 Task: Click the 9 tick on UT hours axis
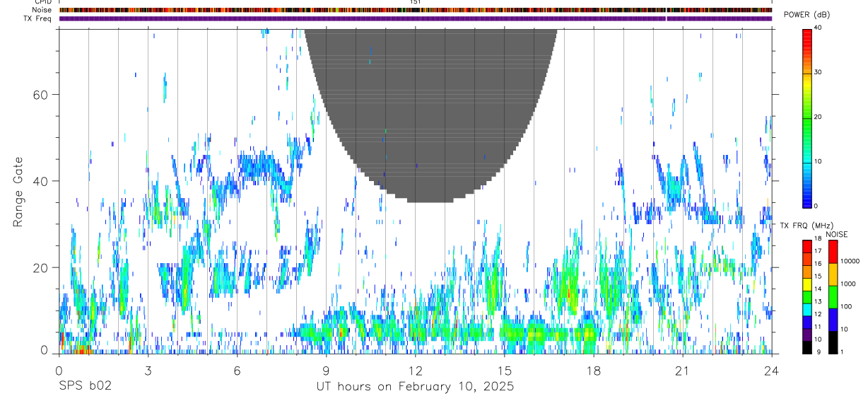click(x=326, y=370)
